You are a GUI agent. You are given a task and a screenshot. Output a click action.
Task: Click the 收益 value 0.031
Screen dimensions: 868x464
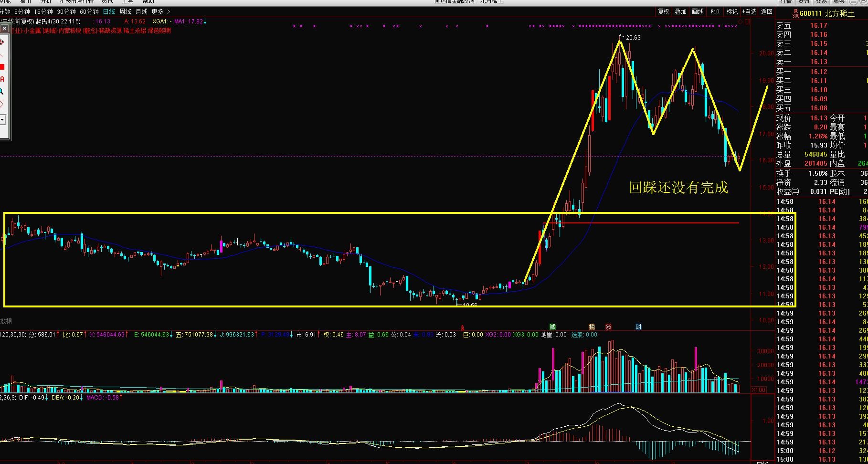coord(818,191)
